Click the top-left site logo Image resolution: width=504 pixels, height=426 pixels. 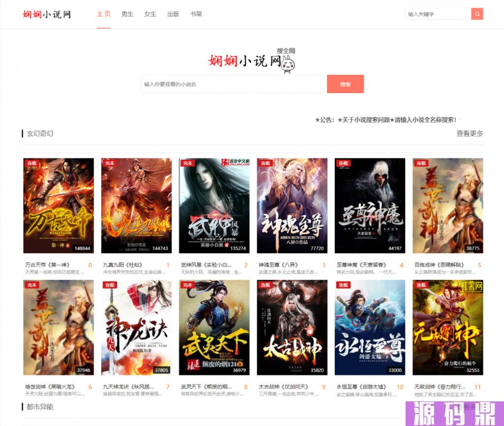[x=47, y=14]
